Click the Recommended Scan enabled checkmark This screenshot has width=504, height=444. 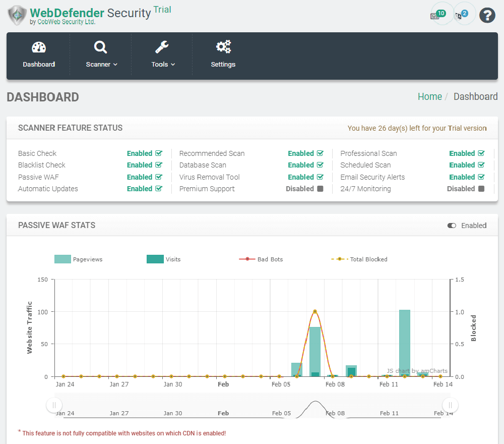tap(320, 153)
